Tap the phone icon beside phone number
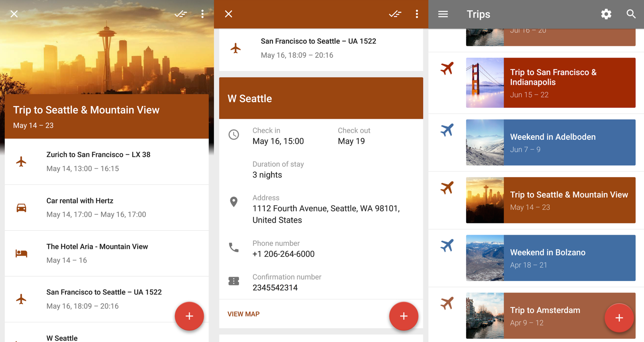Viewport: 644px width, 342px height. pos(233,247)
